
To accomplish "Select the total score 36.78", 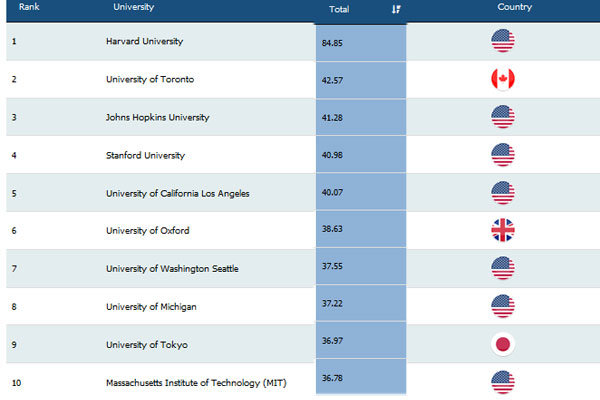I will coord(332,378).
